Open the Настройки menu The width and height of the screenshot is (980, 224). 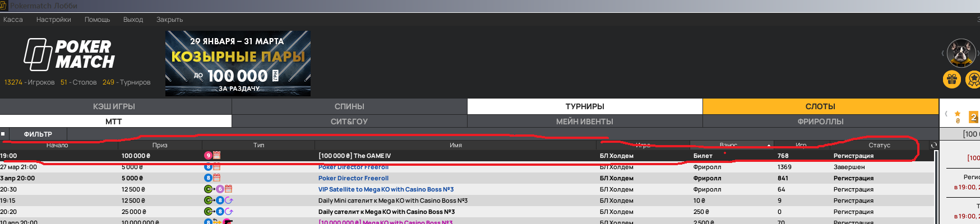point(54,20)
